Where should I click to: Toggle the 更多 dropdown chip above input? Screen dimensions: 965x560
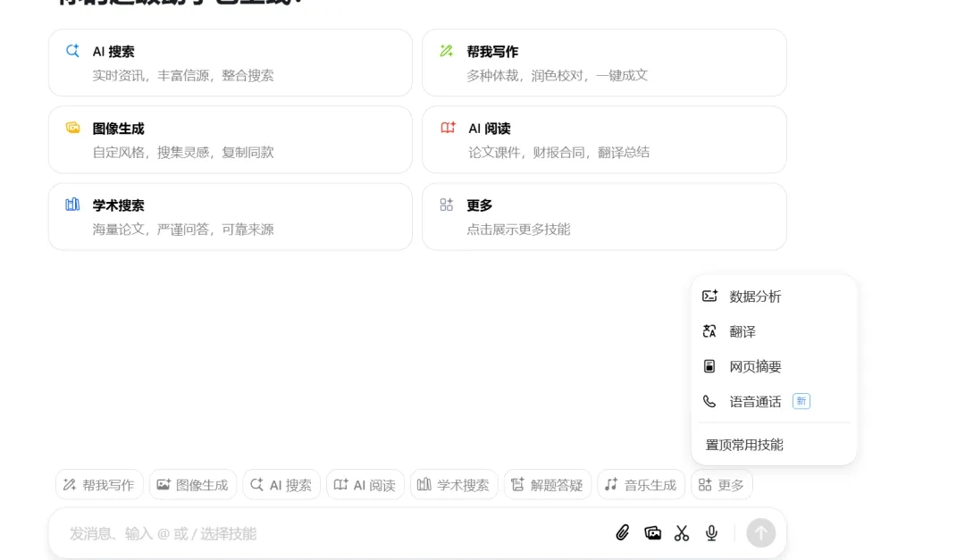[721, 485]
